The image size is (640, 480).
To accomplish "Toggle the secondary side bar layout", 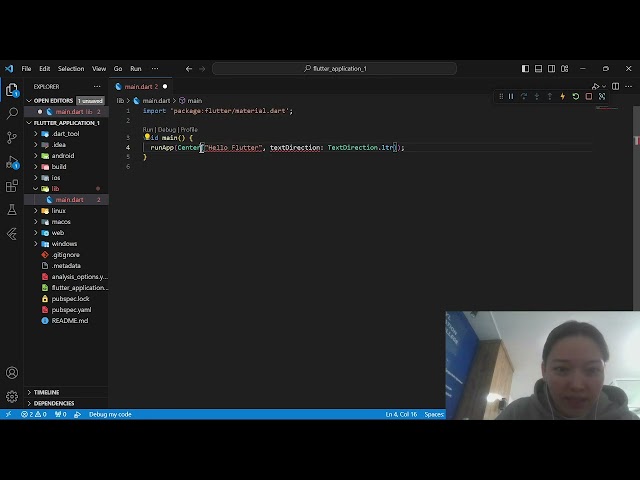I will (x=551, y=69).
